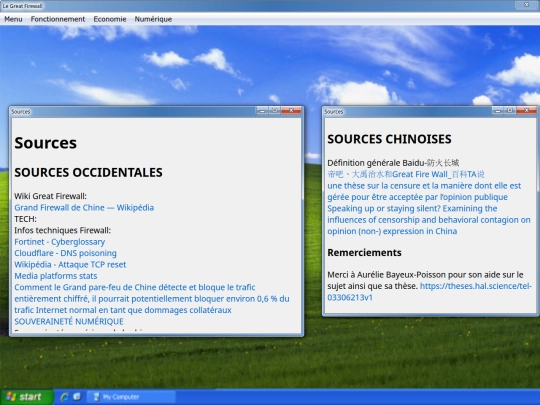The width and height of the screenshot is (540, 405).
Task: Click the Windows XP start button
Action: tap(27, 397)
